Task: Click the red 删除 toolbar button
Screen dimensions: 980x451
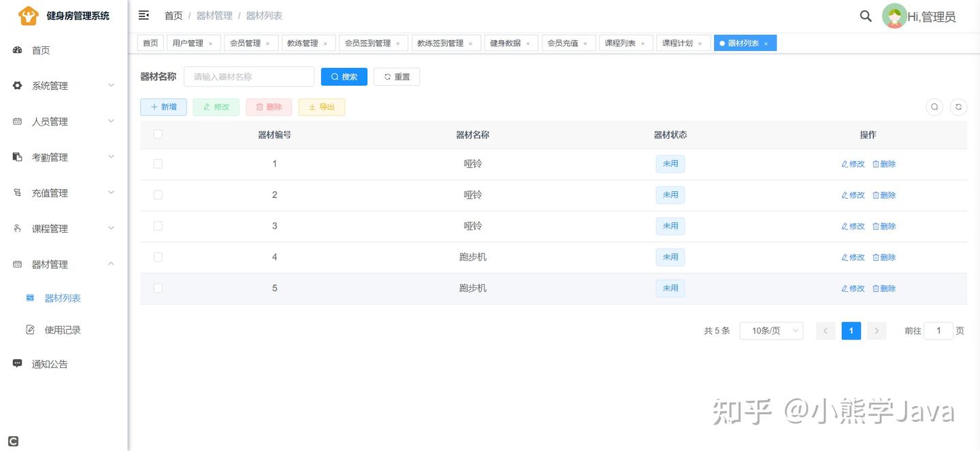Action: 269,107
